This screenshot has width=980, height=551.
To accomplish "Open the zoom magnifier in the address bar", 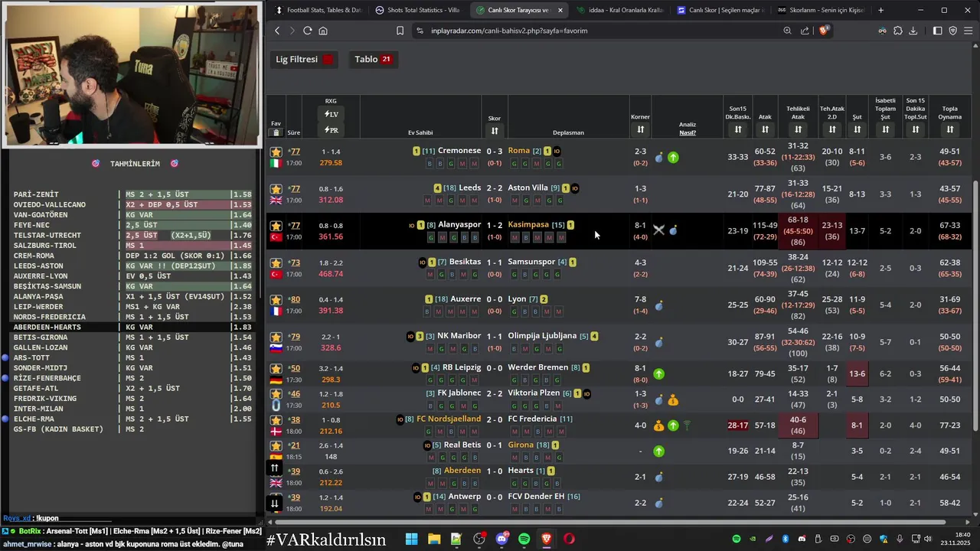I will click(787, 31).
